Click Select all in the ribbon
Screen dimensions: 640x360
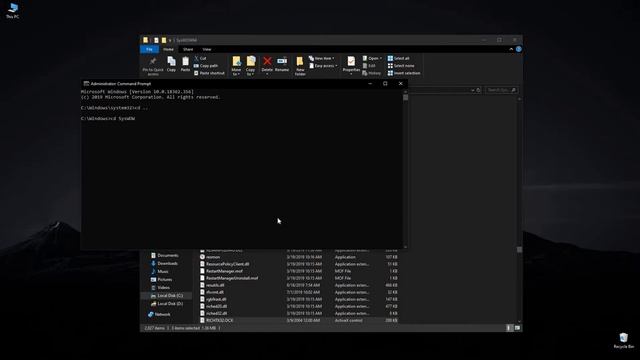pyautogui.click(x=398, y=58)
